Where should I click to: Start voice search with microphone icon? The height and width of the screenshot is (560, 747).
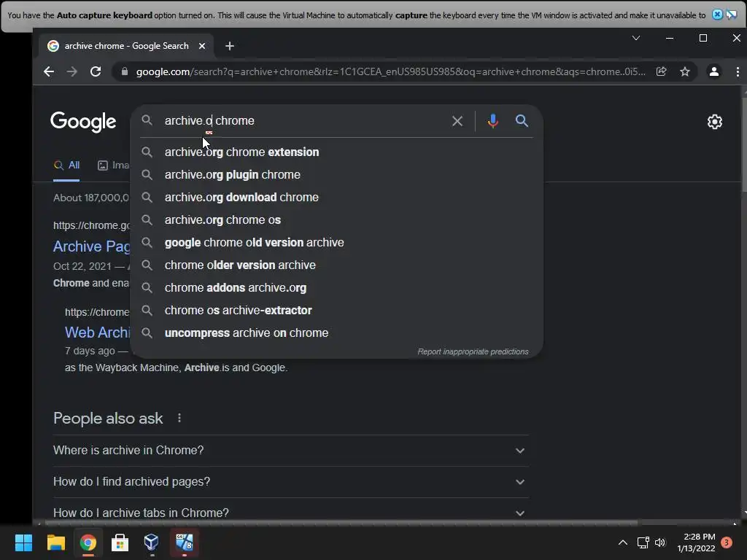[x=493, y=121]
